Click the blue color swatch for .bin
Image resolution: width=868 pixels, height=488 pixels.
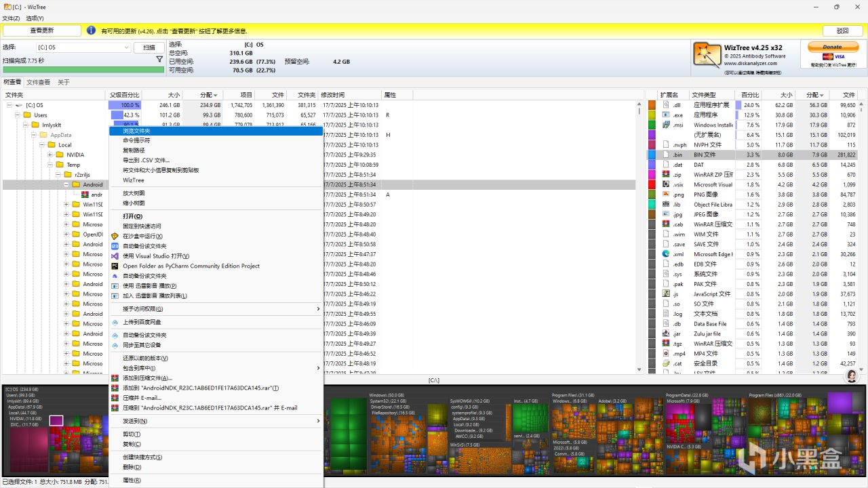[x=652, y=155]
